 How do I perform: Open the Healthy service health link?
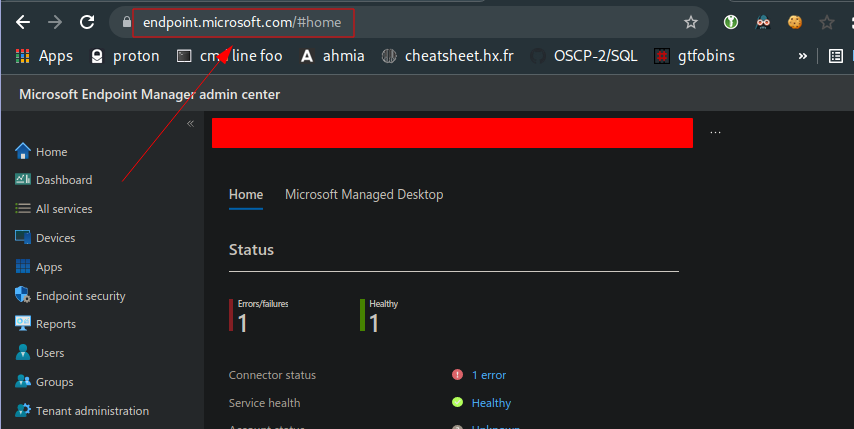pos(491,403)
